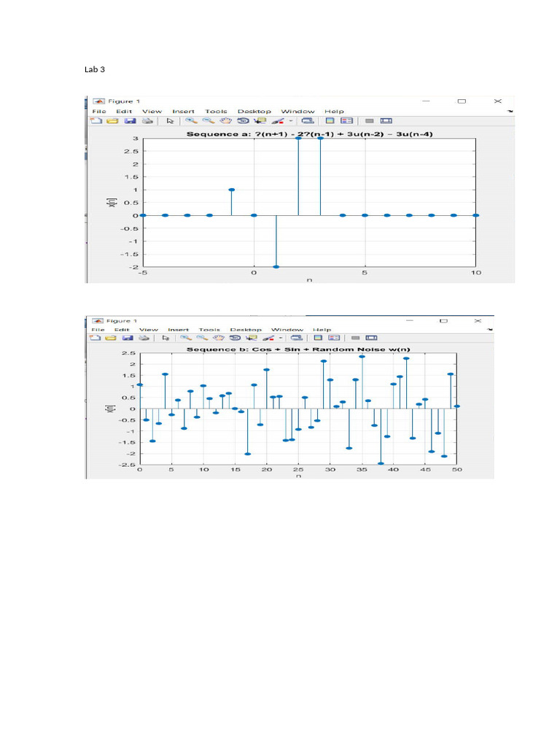The height and width of the screenshot is (747, 560).
Task: Open Edit menu in Sequence b figure
Action: pos(122,330)
